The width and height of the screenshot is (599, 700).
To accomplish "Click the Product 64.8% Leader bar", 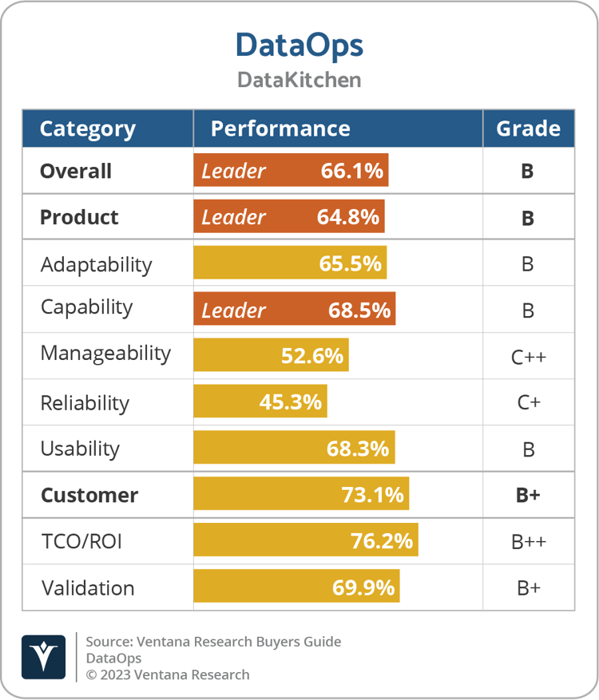I will click(289, 217).
